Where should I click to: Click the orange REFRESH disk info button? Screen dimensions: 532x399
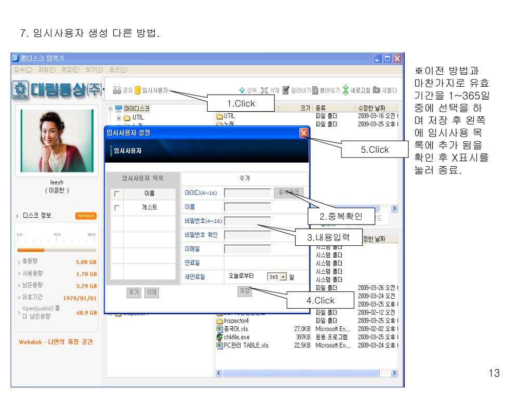(x=86, y=216)
